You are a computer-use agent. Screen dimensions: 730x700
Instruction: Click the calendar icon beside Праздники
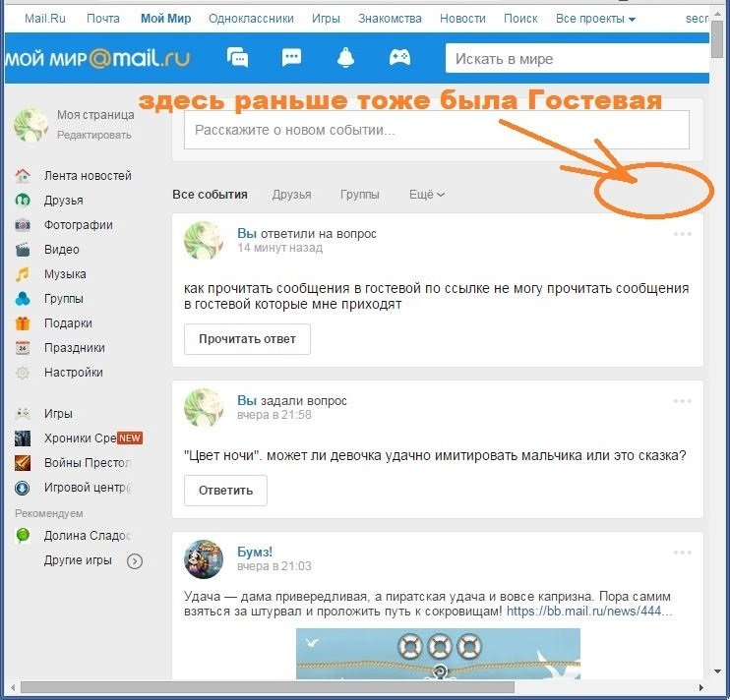(23, 348)
